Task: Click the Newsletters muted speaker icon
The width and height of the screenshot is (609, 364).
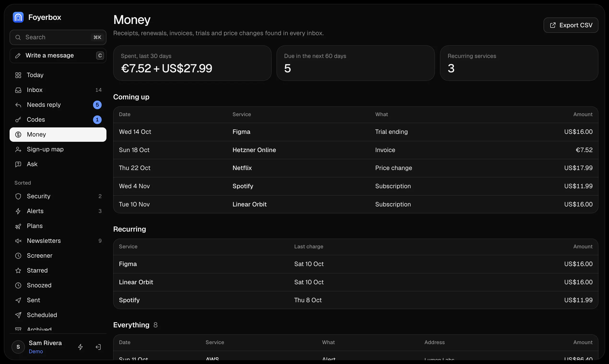Action: [18, 241]
